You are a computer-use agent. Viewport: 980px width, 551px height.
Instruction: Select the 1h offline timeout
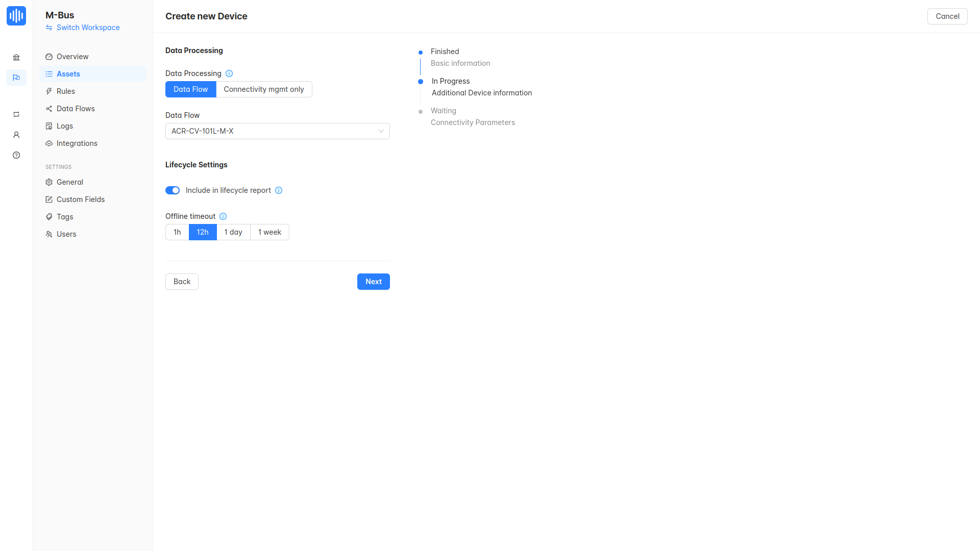tap(177, 232)
